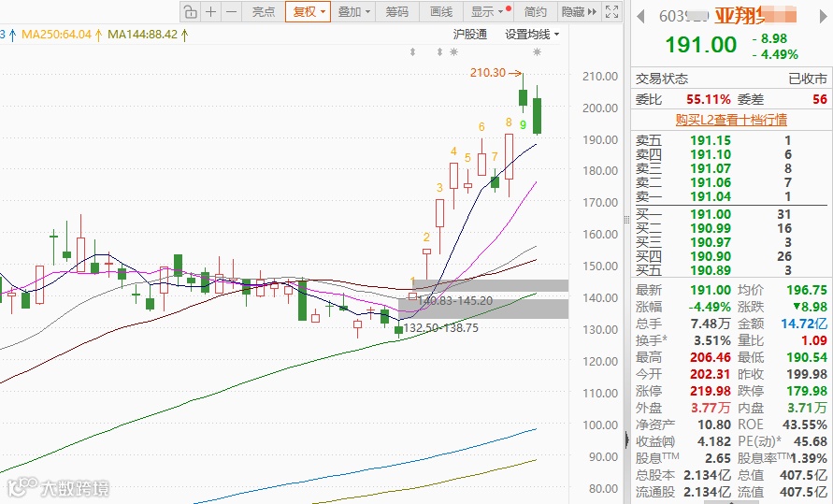Toggle the chart lock icon
This screenshot has width=833, height=504.
tap(190, 11)
